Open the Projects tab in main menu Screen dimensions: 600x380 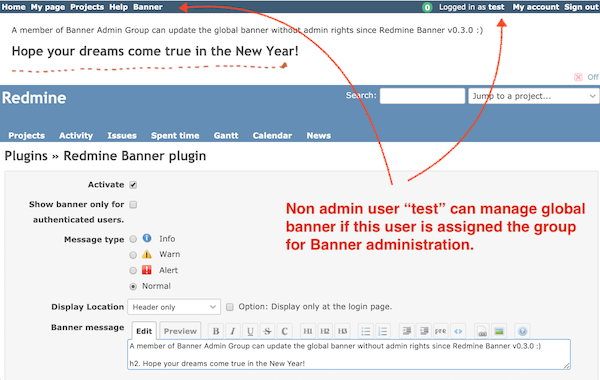[x=26, y=135]
